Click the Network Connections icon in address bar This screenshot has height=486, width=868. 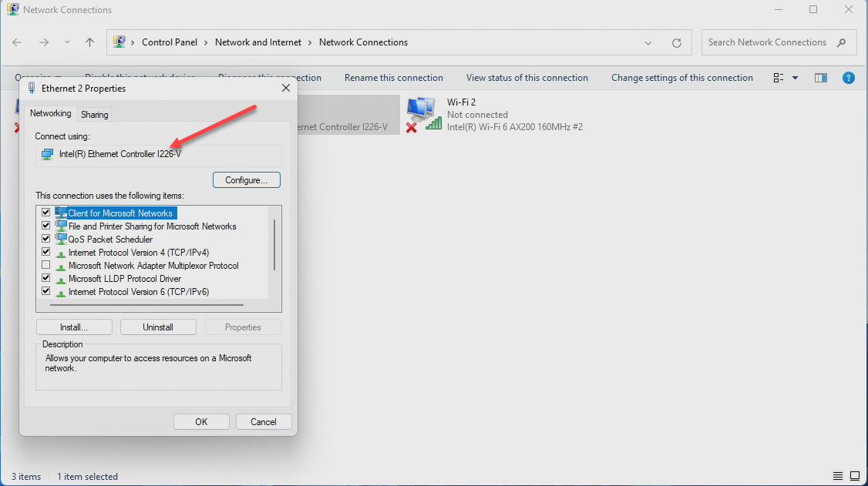[118, 42]
